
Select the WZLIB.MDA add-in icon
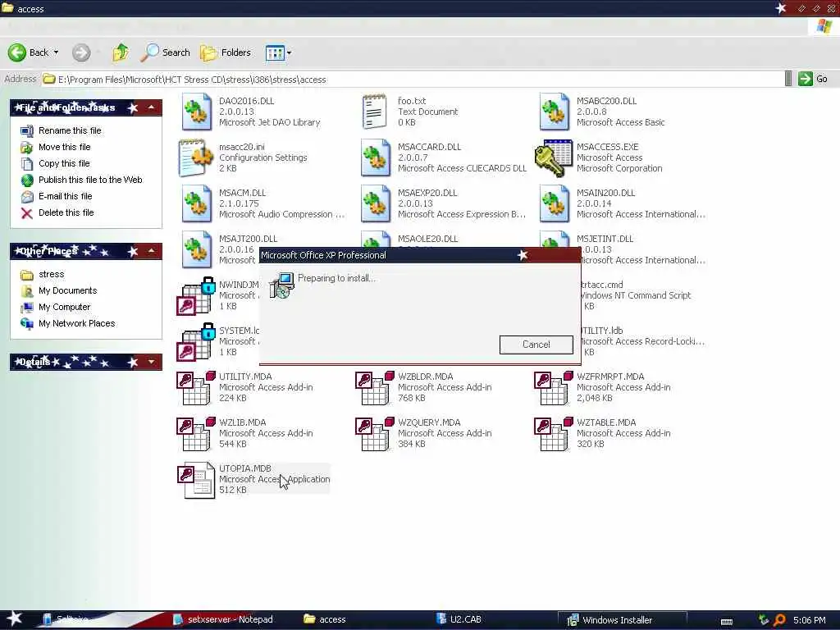click(x=195, y=433)
